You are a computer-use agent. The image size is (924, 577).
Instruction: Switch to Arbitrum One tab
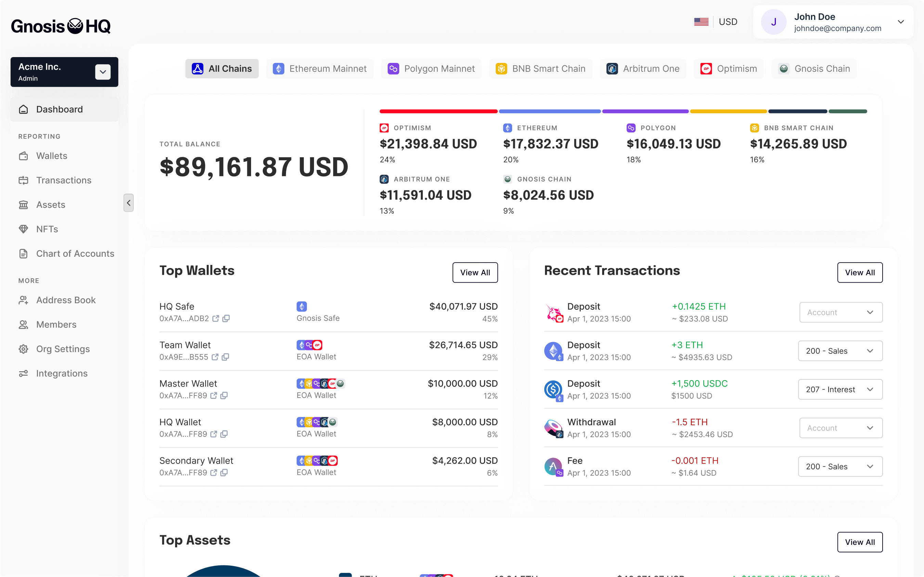coord(643,69)
